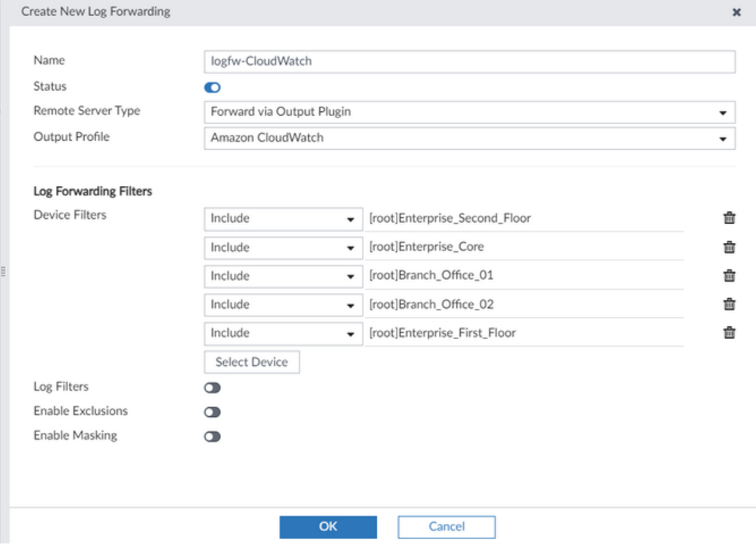Open Include dropdown for Enterprise_Core
756x545 pixels.
pos(282,248)
